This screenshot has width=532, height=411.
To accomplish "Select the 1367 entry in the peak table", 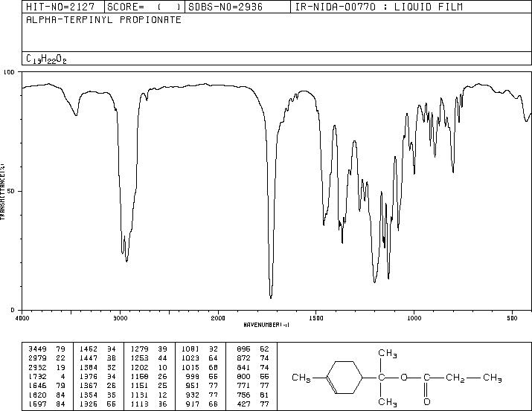I will pyautogui.click(x=89, y=386).
